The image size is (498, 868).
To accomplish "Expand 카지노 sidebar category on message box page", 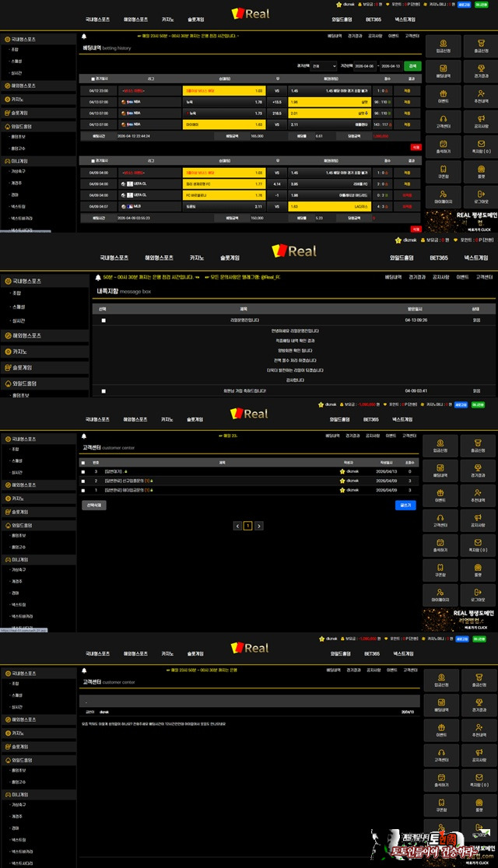I will pyautogui.click(x=44, y=352).
